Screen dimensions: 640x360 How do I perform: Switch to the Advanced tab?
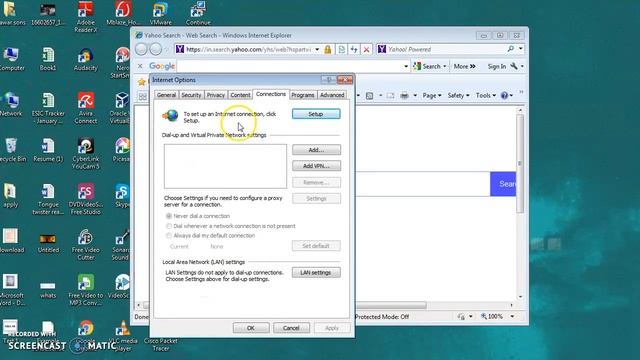pos(332,95)
